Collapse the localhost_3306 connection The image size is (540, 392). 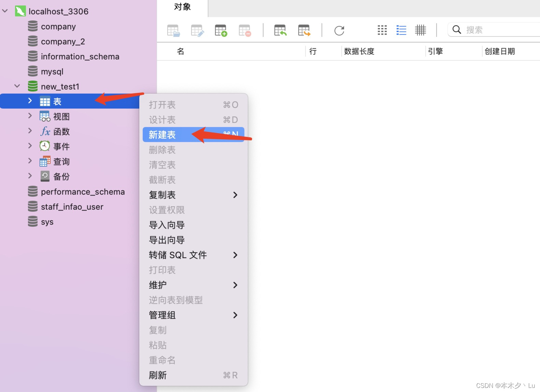tap(5, 11)
